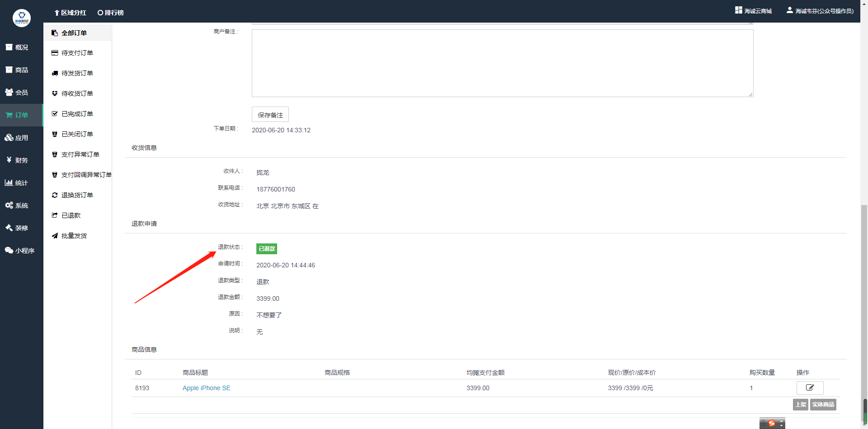
Task: Open 装修 hammer icon in sidebar
Action: 9,228
